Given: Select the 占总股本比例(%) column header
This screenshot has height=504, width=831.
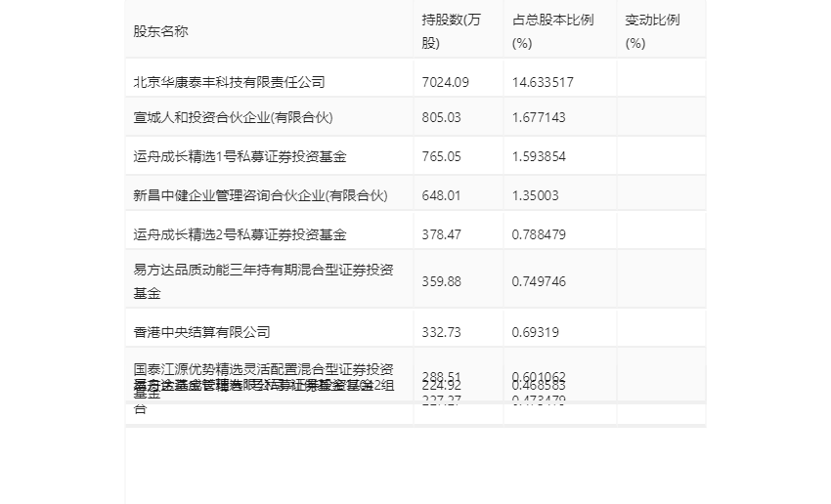Looking at the screenshot, I should point(552,31).
